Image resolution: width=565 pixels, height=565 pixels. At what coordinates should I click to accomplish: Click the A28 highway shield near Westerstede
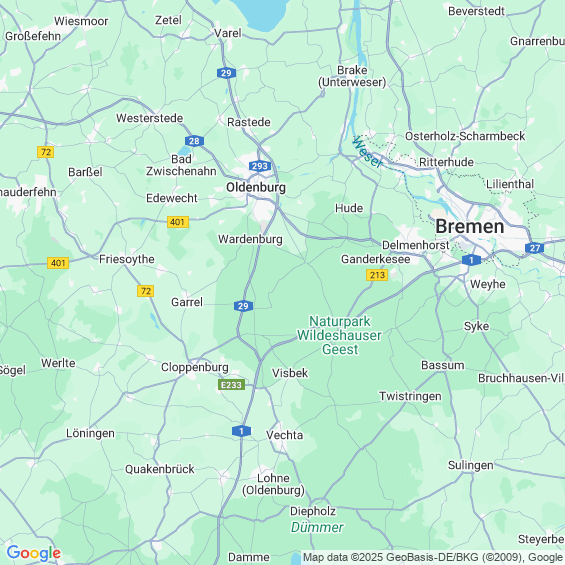[x=194, y=141]
